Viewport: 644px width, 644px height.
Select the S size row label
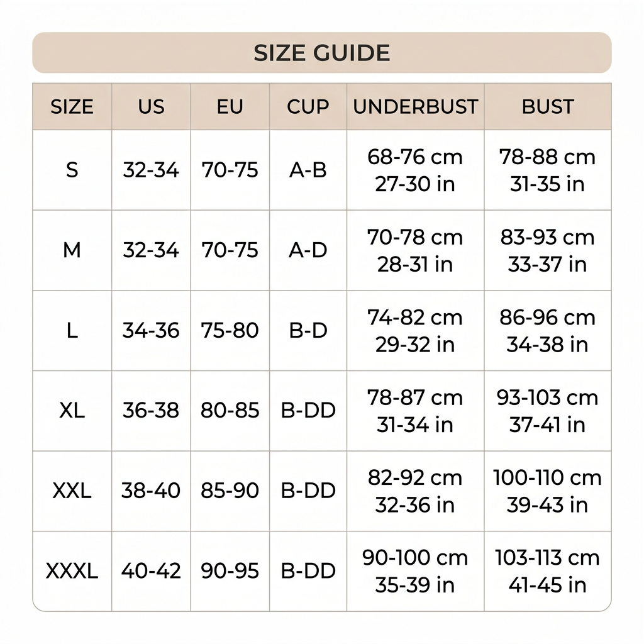[x=72, y=170]
